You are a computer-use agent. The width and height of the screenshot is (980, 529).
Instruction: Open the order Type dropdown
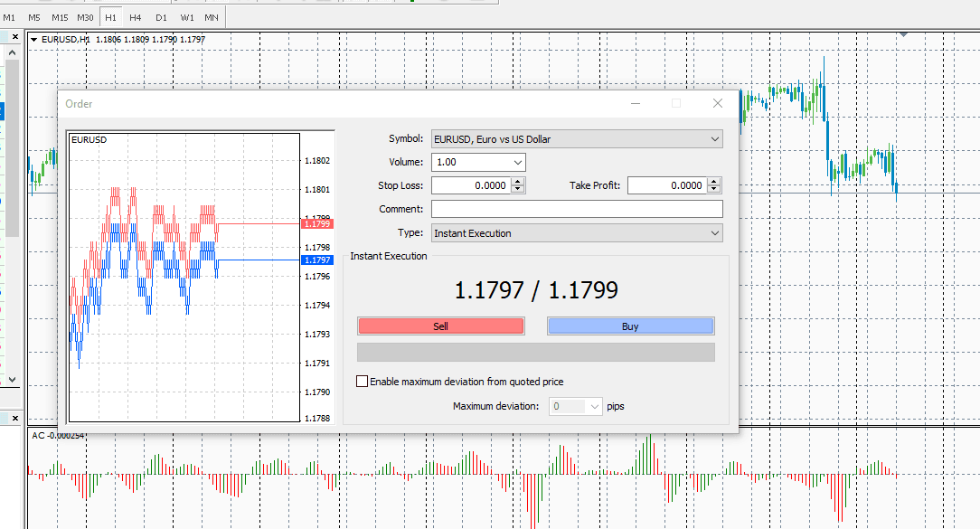(577, 233)
